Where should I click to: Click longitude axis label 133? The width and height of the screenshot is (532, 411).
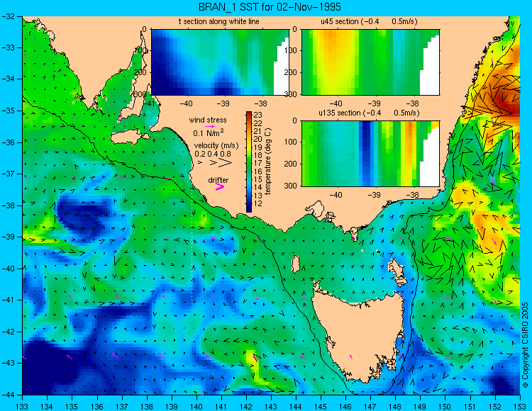[23, 407]
